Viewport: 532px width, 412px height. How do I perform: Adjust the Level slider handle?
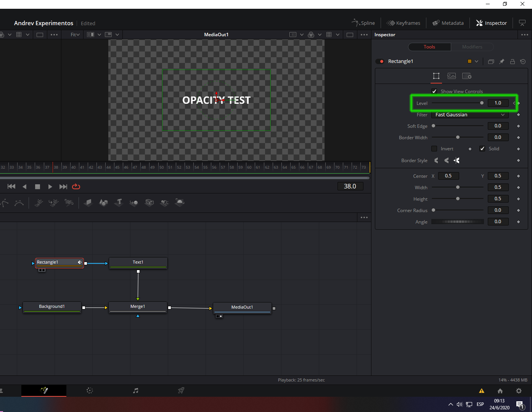[482, 103]
